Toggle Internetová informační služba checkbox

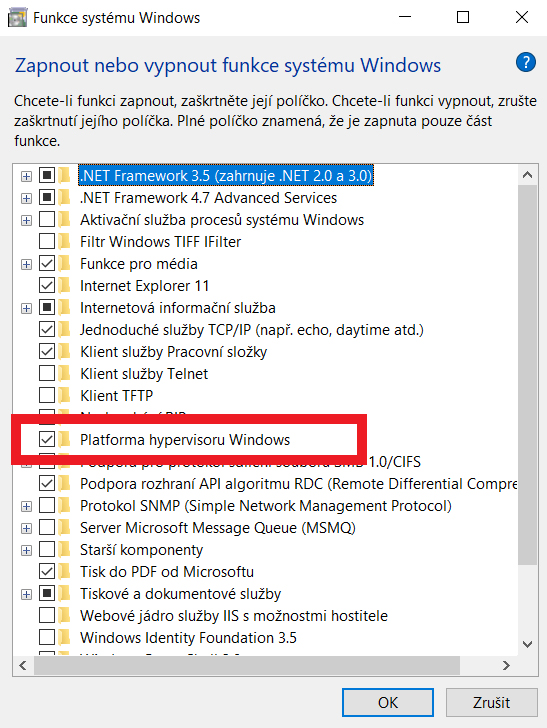point(47,307)
